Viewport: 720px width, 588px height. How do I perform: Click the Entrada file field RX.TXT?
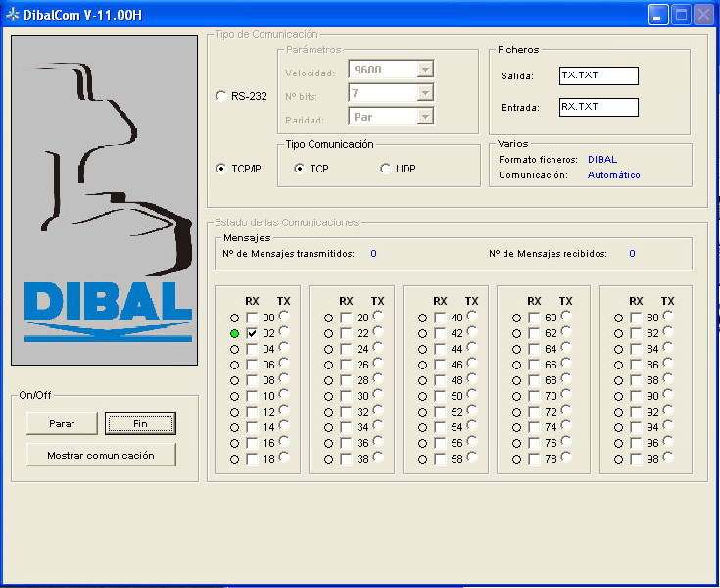click(599, 107)
